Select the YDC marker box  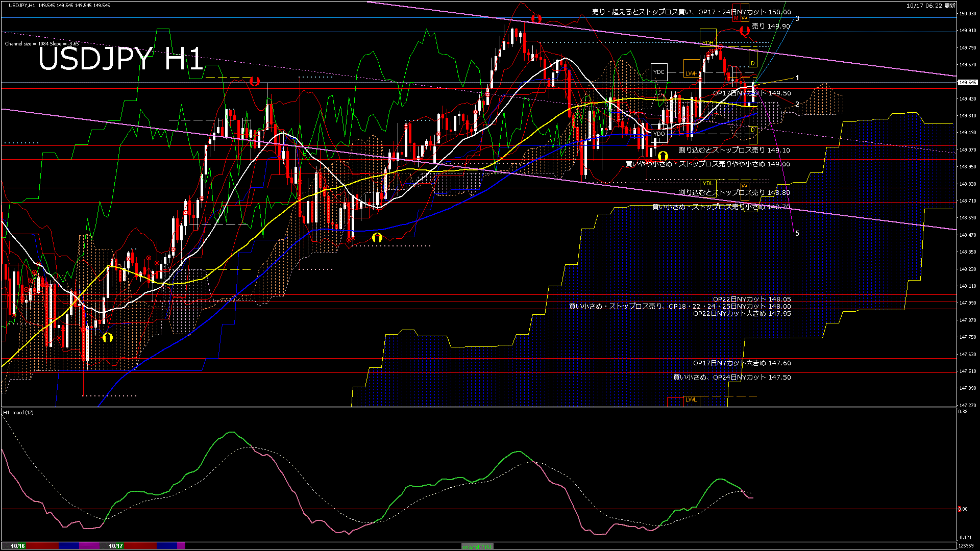[659, 72]
